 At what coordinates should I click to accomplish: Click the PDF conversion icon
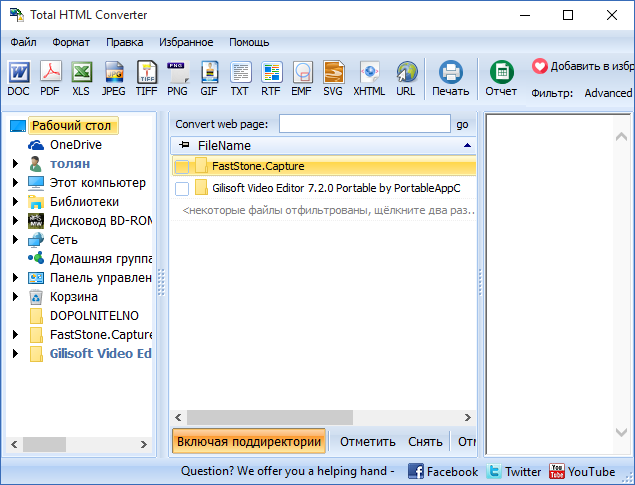(50, 78)
